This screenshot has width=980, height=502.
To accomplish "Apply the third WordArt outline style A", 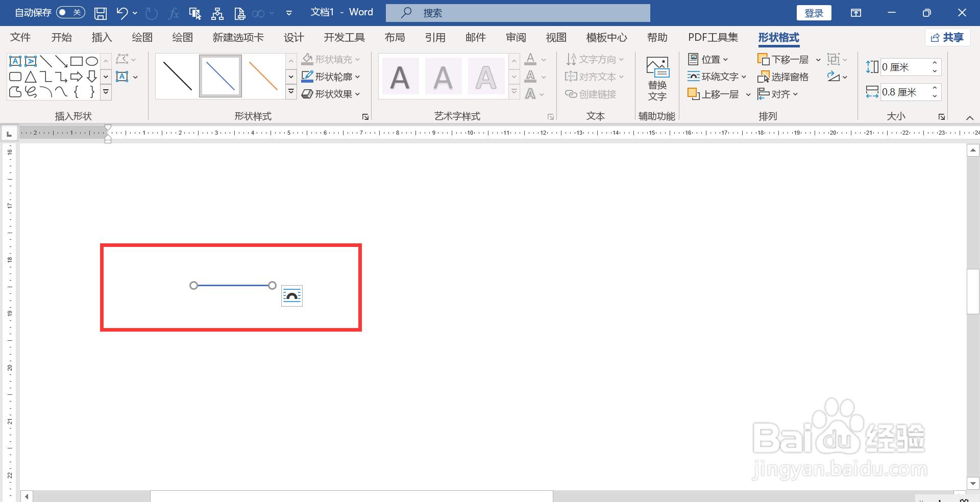I will click(x=486, y=77).
